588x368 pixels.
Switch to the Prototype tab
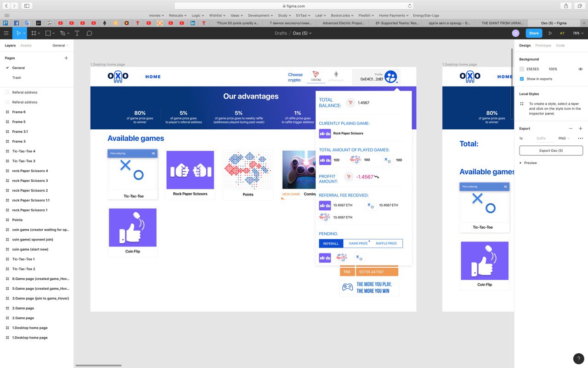(x=543, y=46)
